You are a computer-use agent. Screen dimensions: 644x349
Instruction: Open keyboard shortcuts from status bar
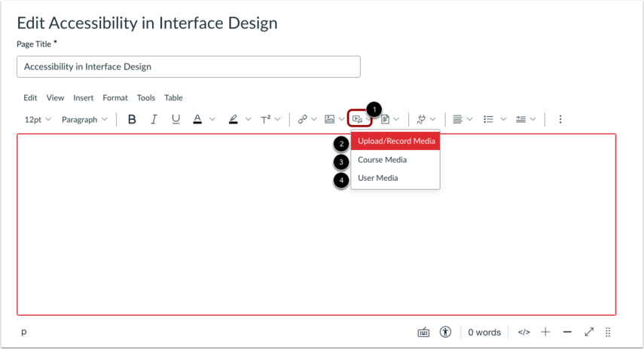pos(423,332)
